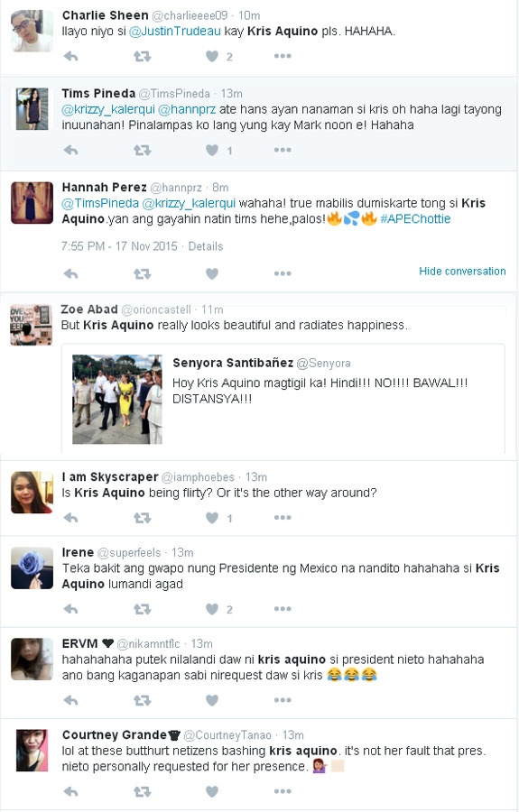Hide conversation under Hannah Perez's tweet

(x=462, y=271)
